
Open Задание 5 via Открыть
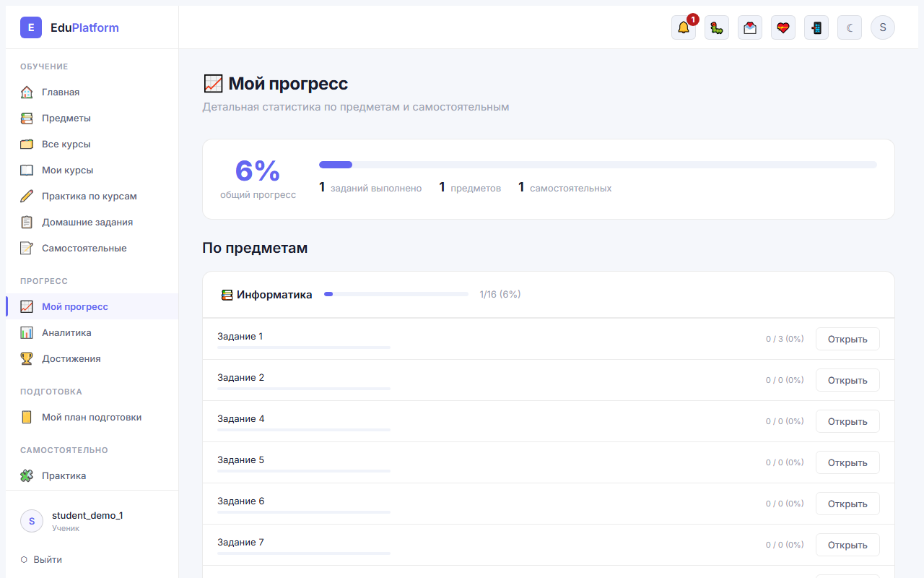[x=847, y=462]
